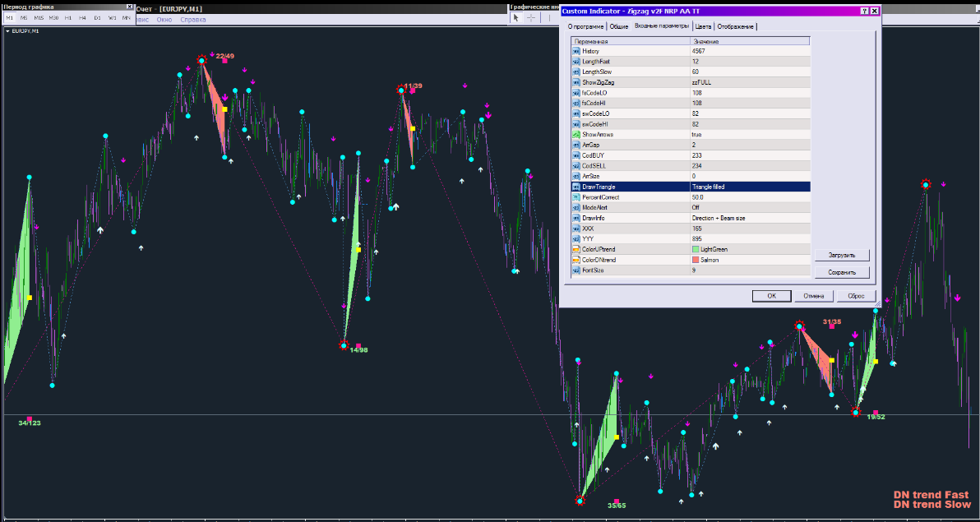Click the ShowArrows boolean parameter icon

(x=576, y=134)
